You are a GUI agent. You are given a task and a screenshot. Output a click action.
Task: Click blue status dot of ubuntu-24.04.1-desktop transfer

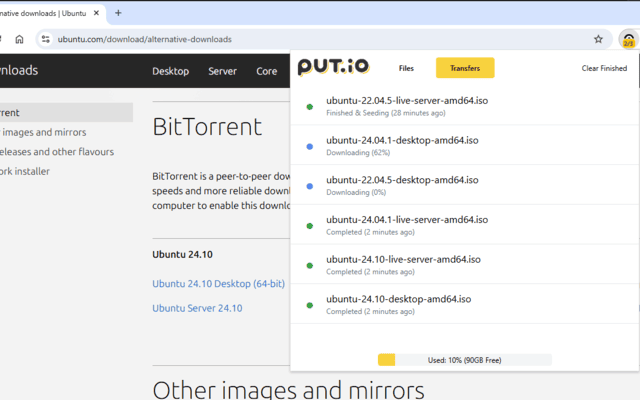[309, 146]
